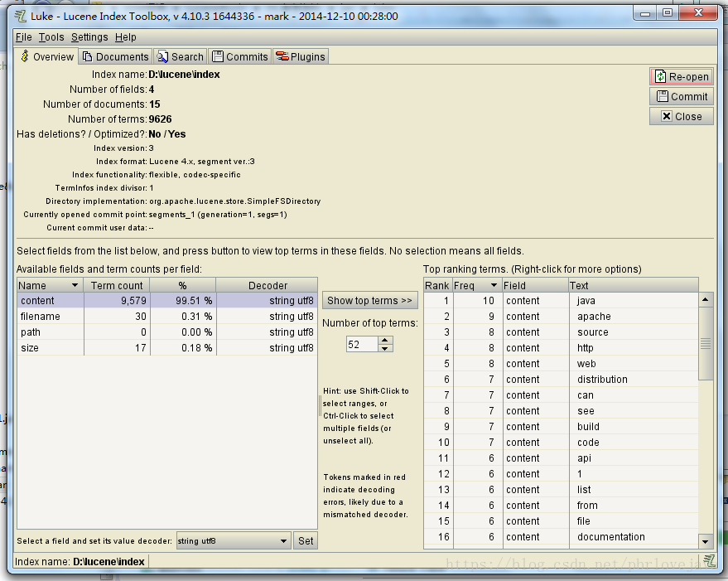Select the term 'build' row
The image size is (728, 581).
561,427
